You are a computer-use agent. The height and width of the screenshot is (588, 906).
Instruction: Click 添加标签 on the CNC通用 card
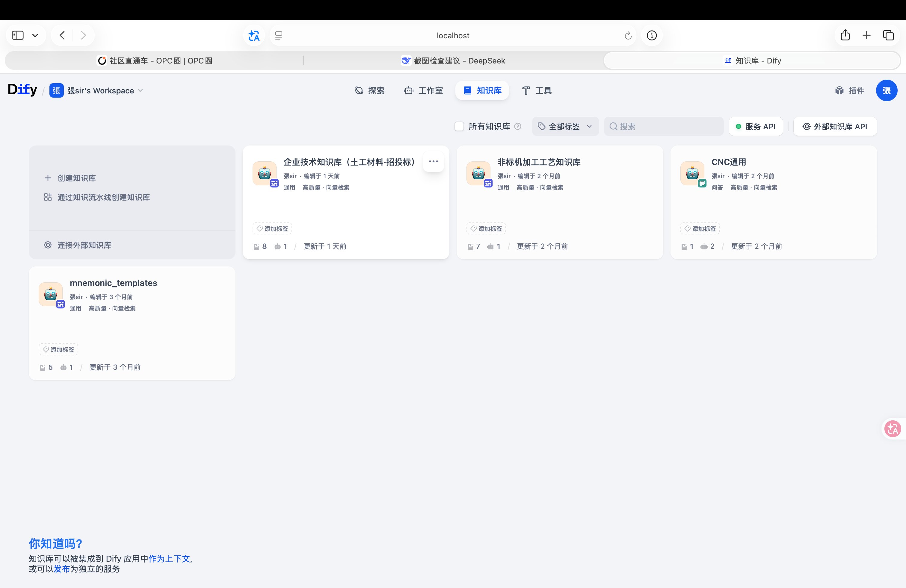(x=700, y=228)
